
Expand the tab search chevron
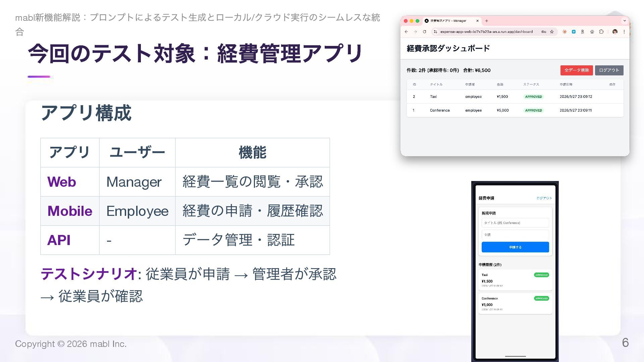(625, 21)
